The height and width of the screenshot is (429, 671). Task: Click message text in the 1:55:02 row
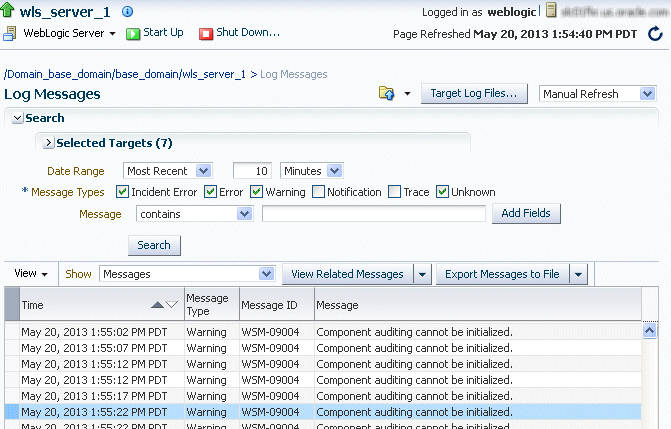tap(414, 332)
